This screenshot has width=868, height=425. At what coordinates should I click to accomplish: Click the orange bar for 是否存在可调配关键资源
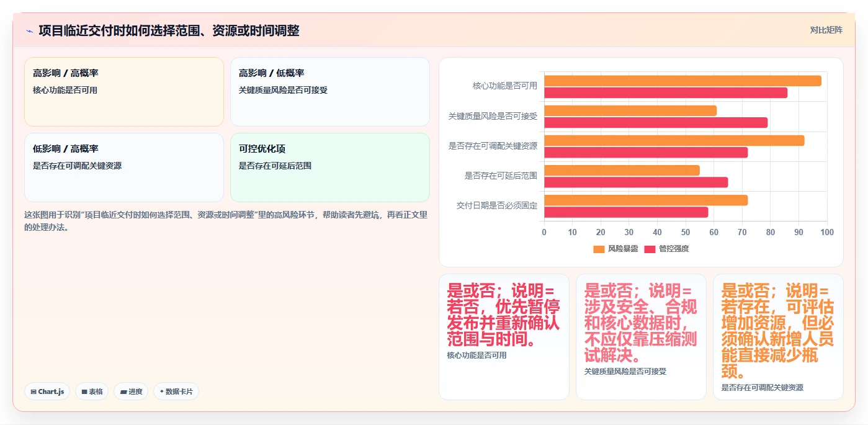pos(674,140)
